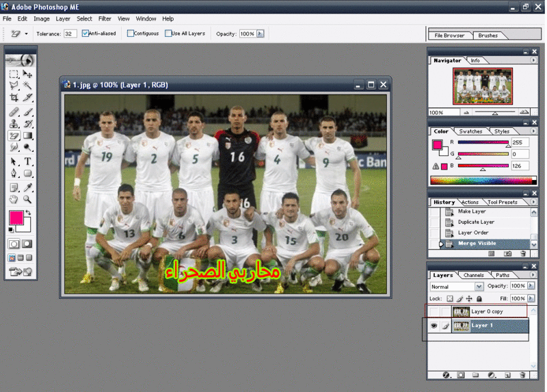Select the Smudge tool
The image size is (547, 392).
pos(14,147)
